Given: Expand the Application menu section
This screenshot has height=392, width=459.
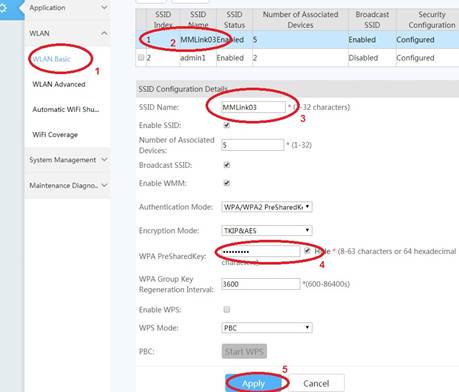Looking at the screenshot, I should click(68, 8).
